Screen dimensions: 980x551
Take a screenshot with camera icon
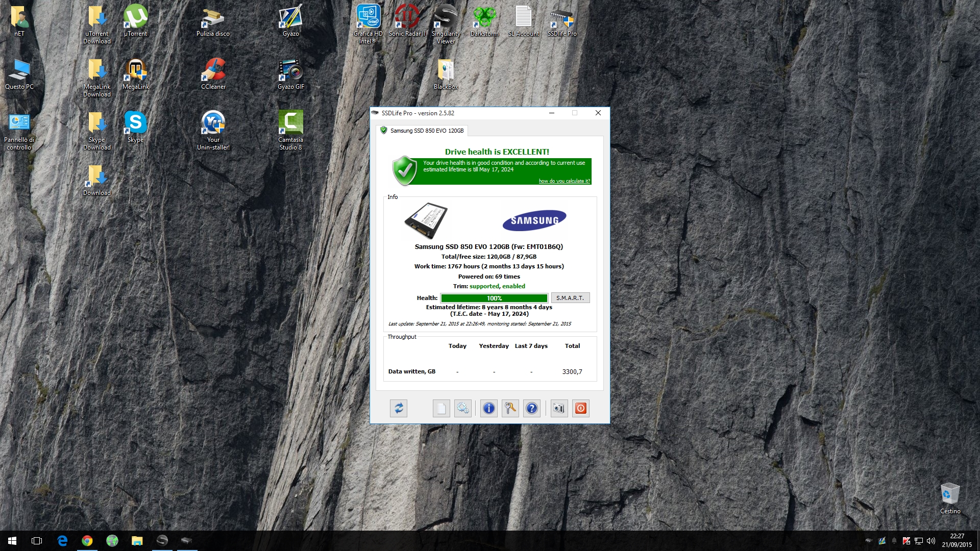click(x=559, y=408)
